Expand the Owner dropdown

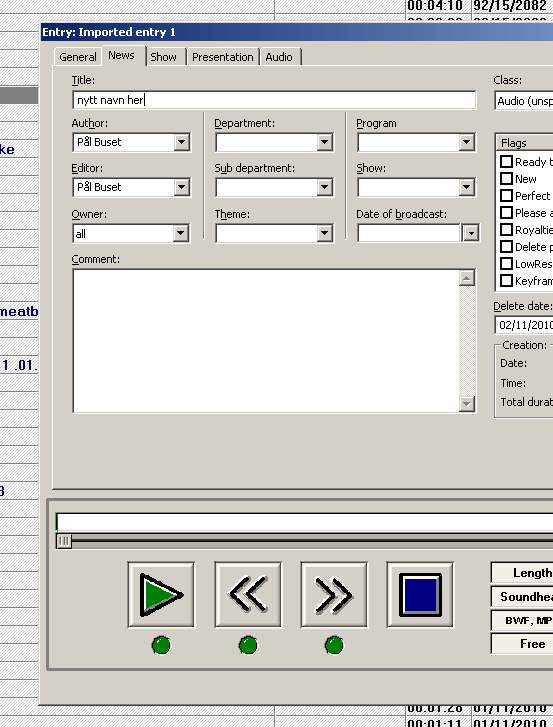(181, 233)
